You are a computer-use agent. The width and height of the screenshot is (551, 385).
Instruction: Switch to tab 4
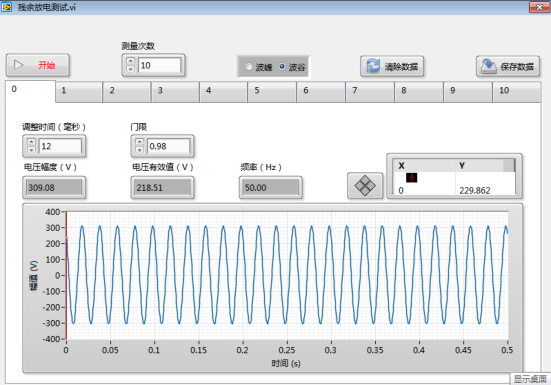223,92
